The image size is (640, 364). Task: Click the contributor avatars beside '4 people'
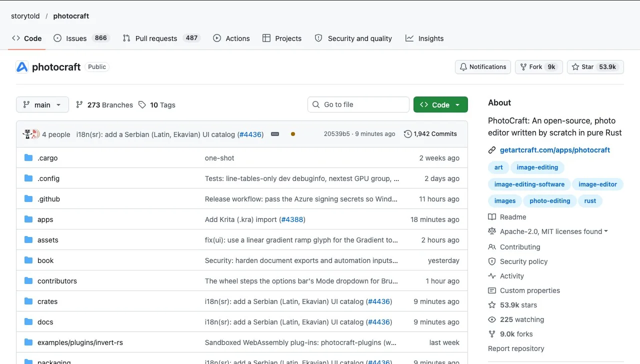coord(31,134)
